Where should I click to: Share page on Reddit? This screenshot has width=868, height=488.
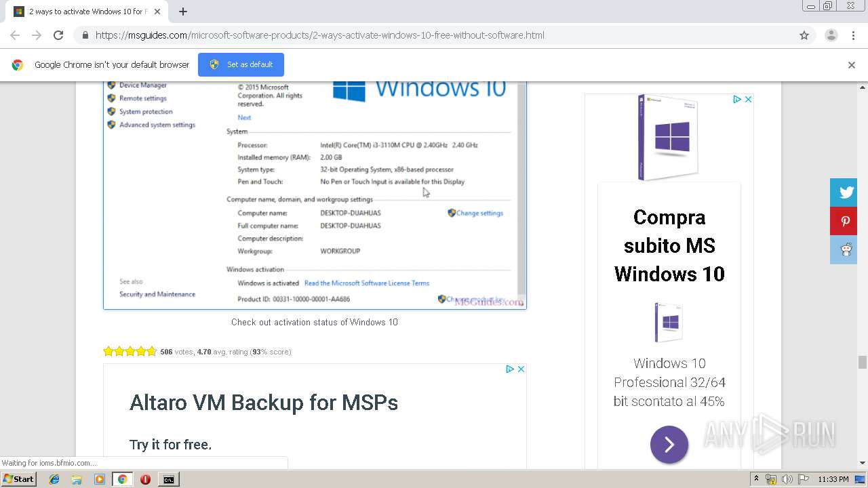pos(845,249)
